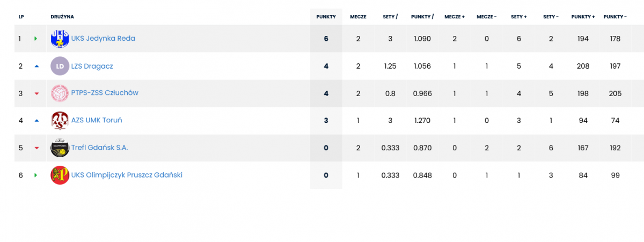Image resolution: width=644 pixels, height=242 pixels.
Task: Click the green arrow beside UKS Jedynka Reda
Action: [36, 39]
